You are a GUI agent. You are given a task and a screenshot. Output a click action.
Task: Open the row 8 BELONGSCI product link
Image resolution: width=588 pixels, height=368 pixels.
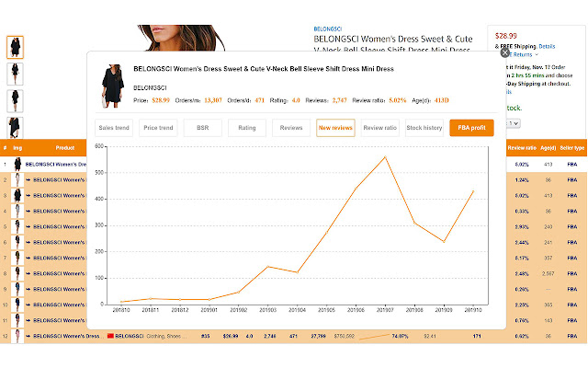59,274
